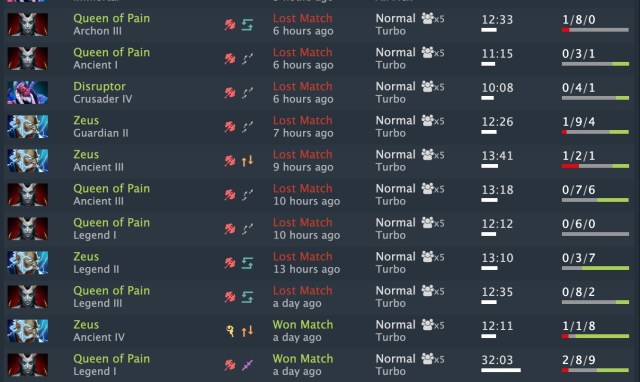
Task: Click the Radiant faction icon in Ancient IV Zeus row
Action: [230, 331]
